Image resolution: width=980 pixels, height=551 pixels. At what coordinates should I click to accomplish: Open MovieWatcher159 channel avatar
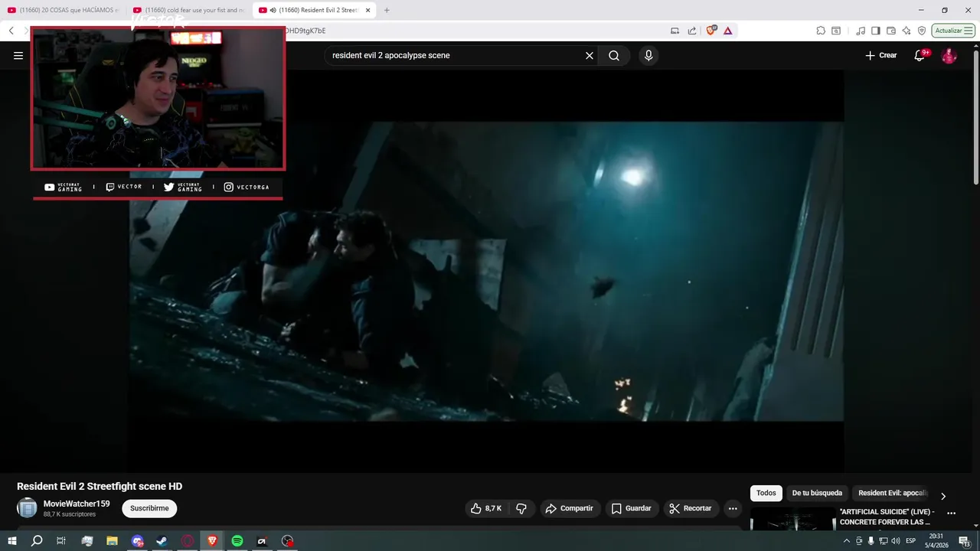[x=27, y=508]
